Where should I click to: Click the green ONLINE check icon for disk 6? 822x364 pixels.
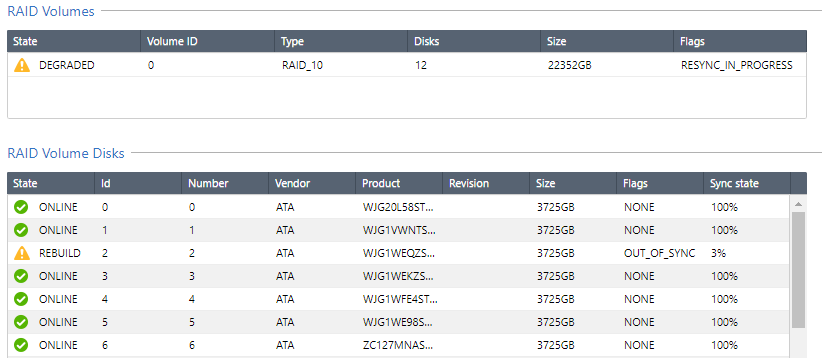21,345
